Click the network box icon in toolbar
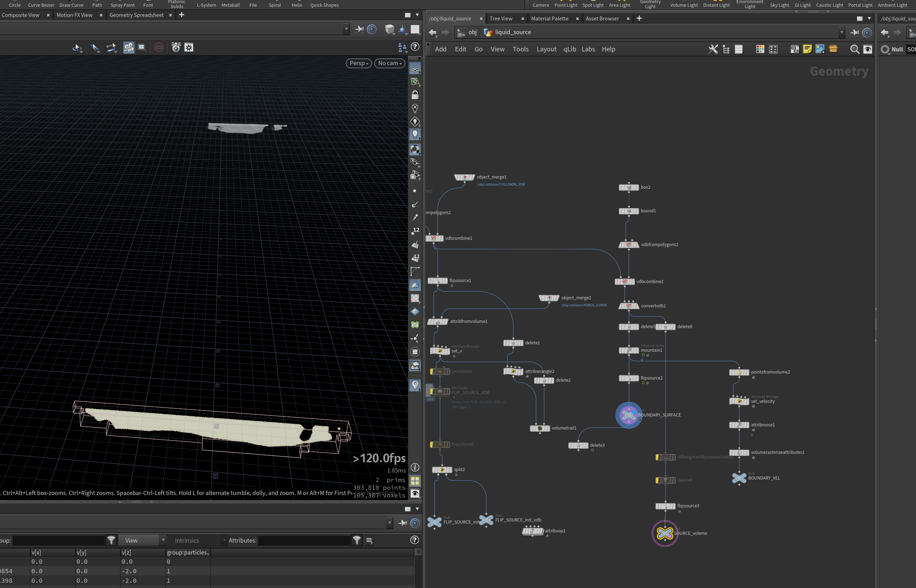This screenshot has width=916, height=588. (794, 49)
